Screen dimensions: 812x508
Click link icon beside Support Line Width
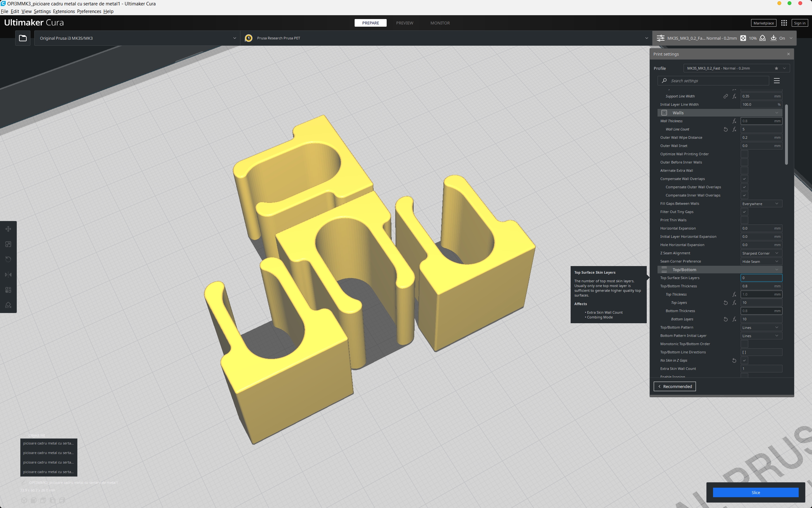pyautogui.click(x=725, y=96)
